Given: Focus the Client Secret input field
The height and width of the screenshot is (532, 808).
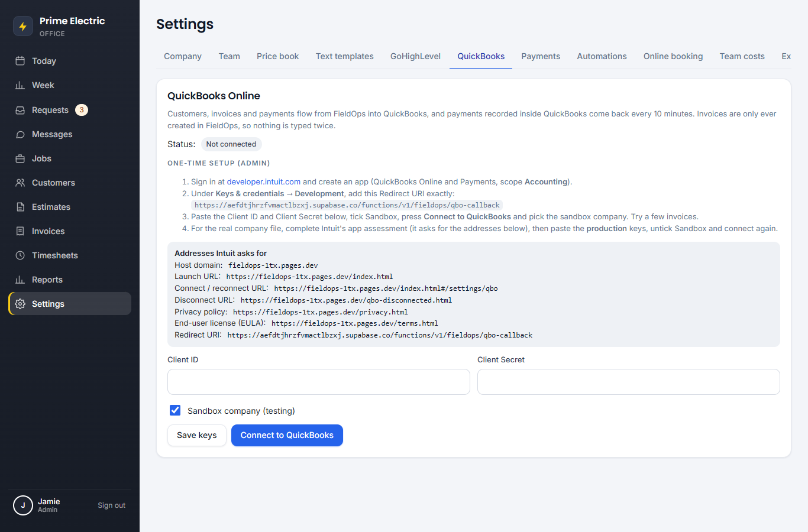Looking at the screenshot, I should point(629,382).
